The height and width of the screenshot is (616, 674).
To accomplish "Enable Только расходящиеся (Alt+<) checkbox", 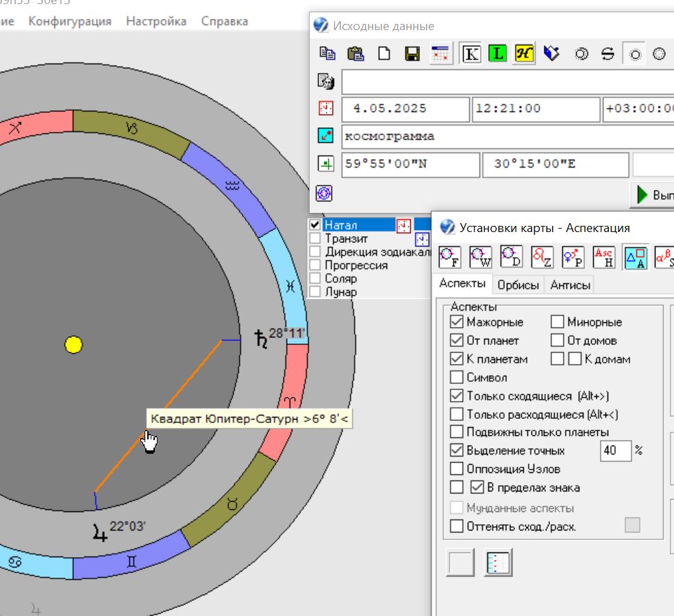I will click(456, 414).
